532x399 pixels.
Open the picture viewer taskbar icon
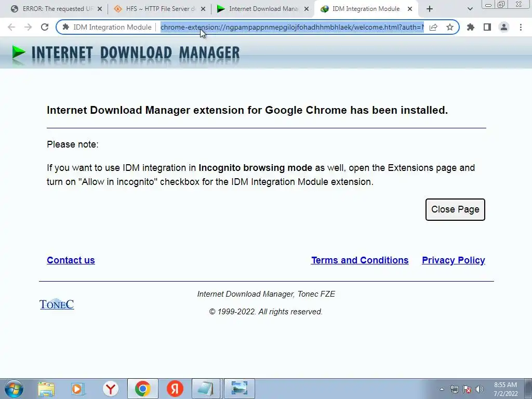240,389
